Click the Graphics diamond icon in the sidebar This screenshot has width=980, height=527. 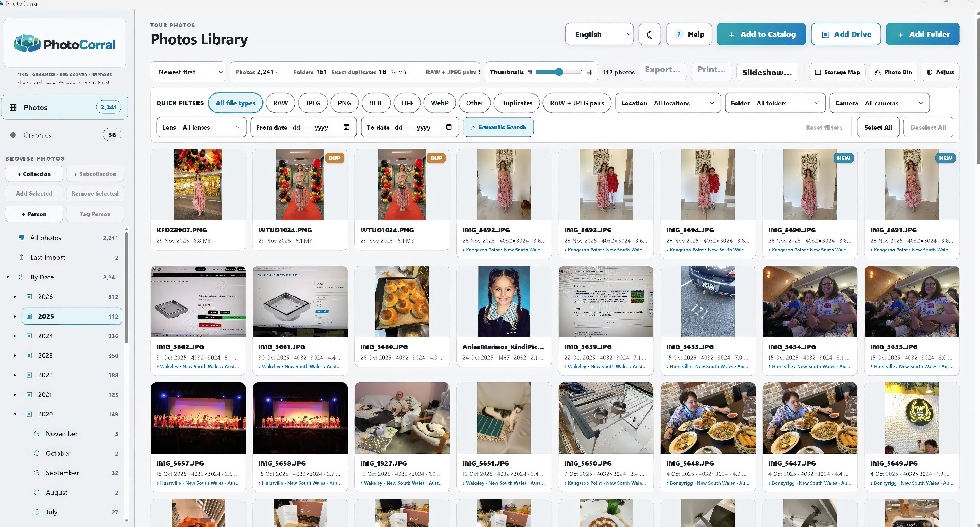13,135
